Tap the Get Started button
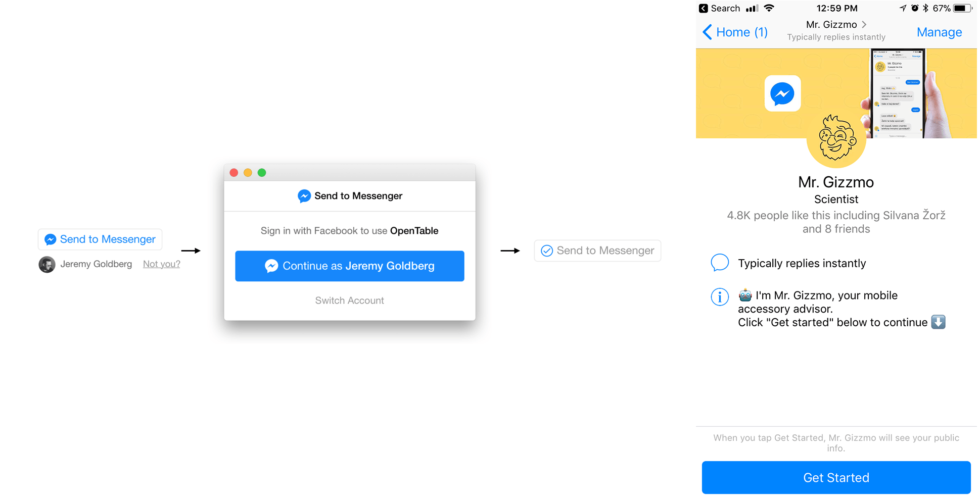 coord(836,477)
